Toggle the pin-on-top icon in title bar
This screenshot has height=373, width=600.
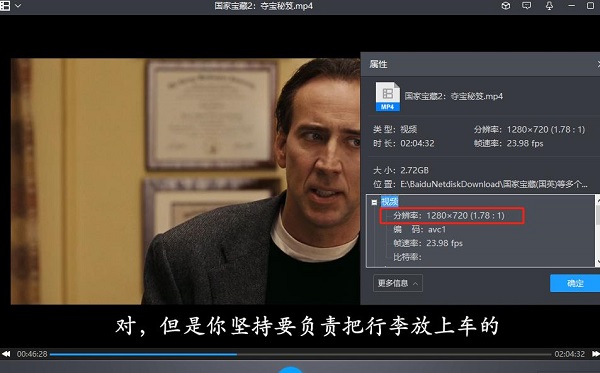[x=549, y=6]
